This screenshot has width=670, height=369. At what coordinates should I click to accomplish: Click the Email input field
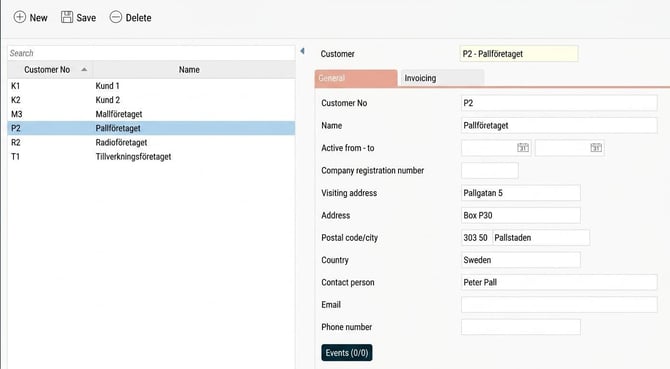click(x=559, y=305)
